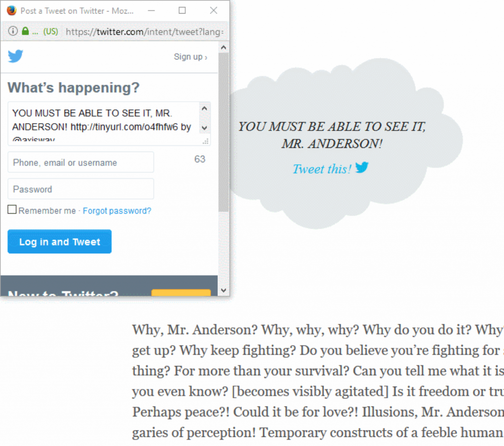Click the Twitter bird logo in popup

[x=15, y=56]
